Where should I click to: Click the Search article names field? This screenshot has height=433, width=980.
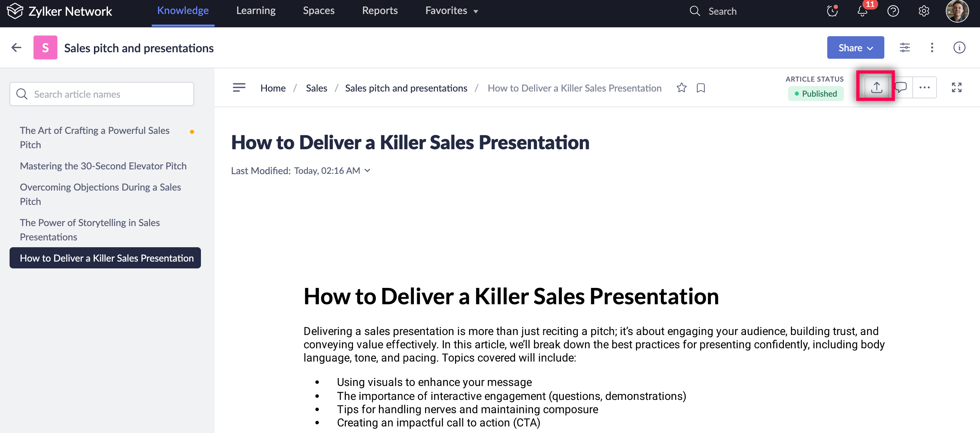[101, 94]
